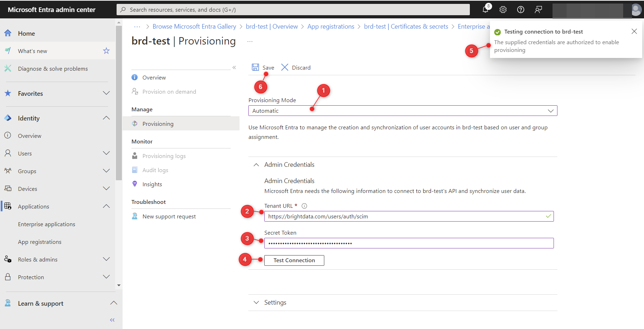This screenshot has height=329, width=644.
Task: Click the Provisioning logs icon
Action: coord(135,155)
